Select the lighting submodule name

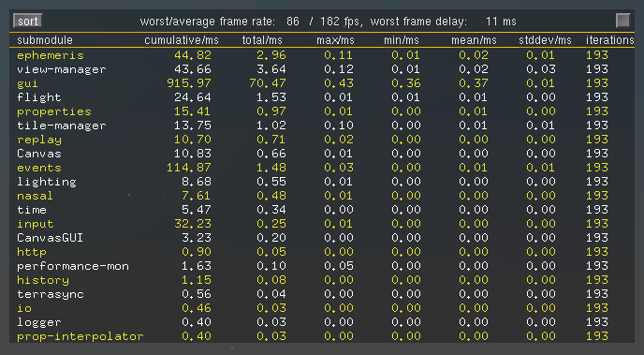47,182
